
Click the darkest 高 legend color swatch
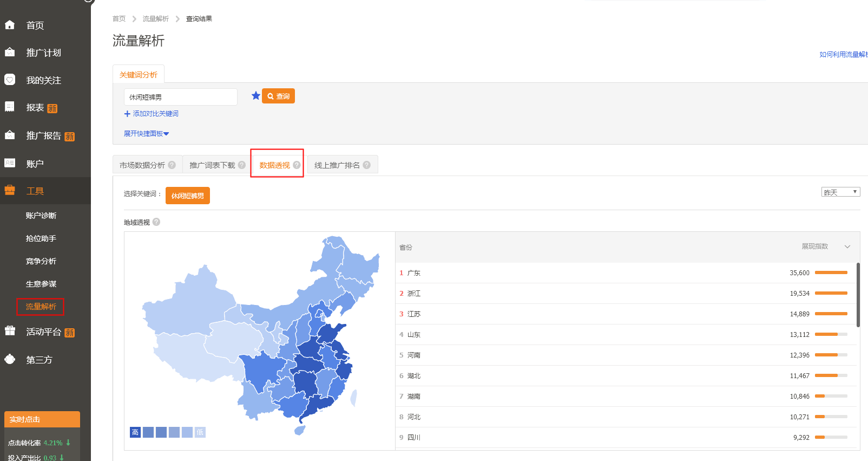point(135,432)
